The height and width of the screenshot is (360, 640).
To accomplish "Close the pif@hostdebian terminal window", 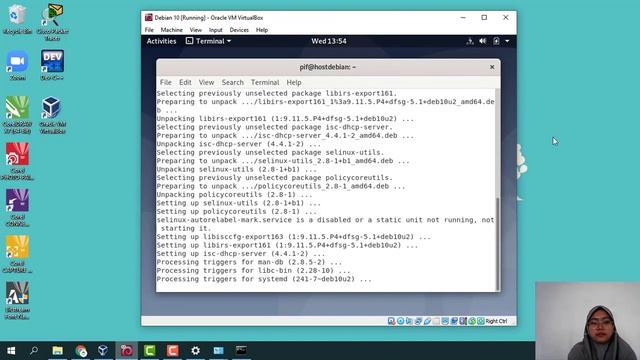I will (492, 67).
